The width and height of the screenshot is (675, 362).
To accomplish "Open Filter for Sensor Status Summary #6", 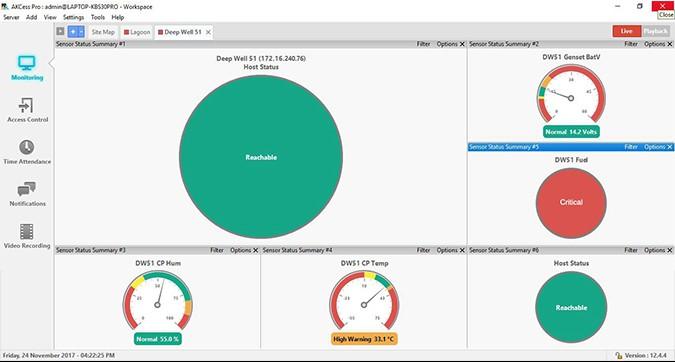I will click(x=631, y=250).
